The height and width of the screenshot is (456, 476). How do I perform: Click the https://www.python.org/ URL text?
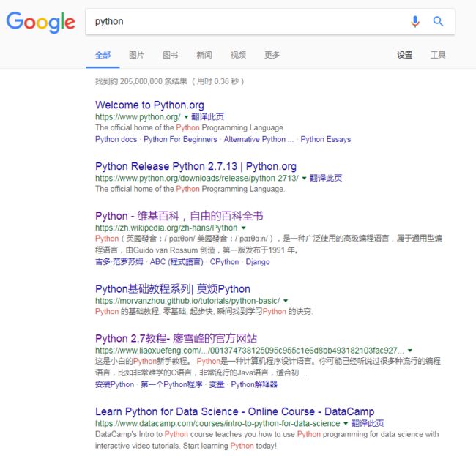click(138, 117)
